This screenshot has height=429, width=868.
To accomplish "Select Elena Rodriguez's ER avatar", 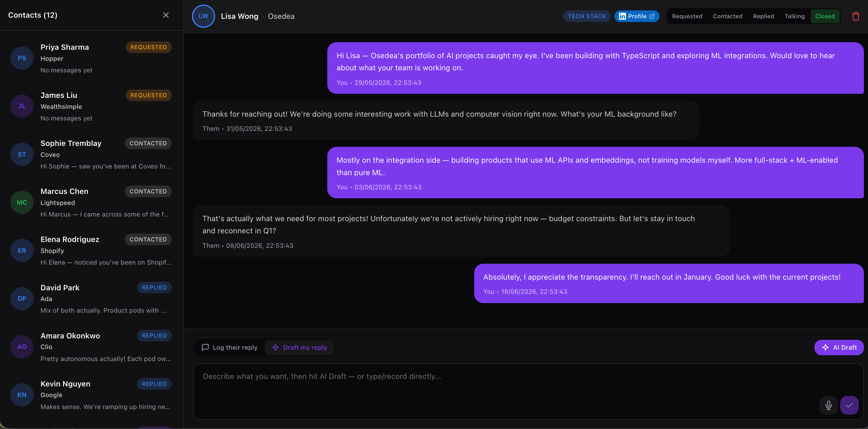I will tap(22, 251).
